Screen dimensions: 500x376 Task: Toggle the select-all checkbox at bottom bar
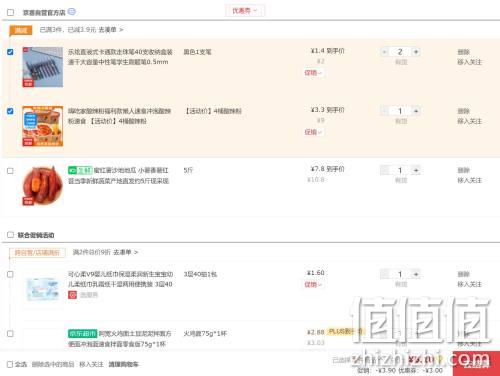tap(10, 364)
